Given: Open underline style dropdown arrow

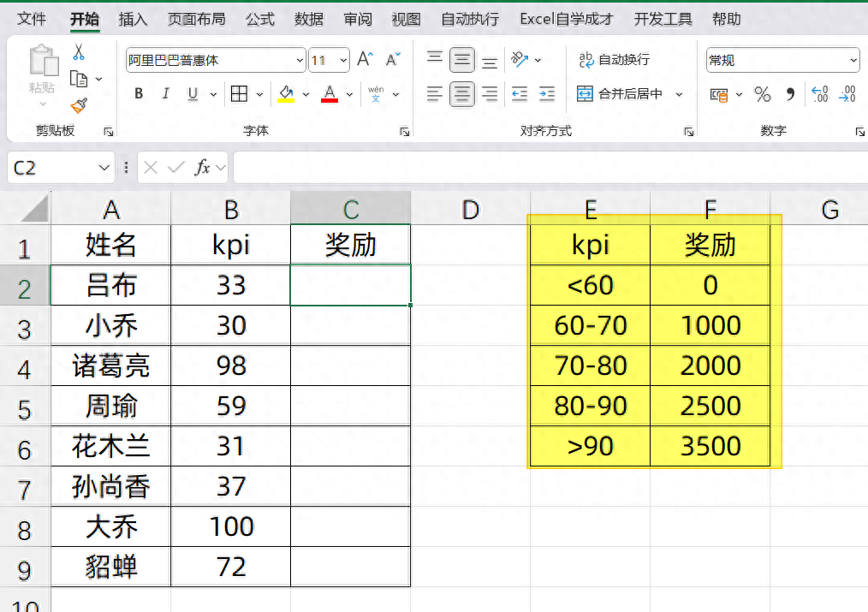Looking at the screenshot, I should click(x=213, y=95).
